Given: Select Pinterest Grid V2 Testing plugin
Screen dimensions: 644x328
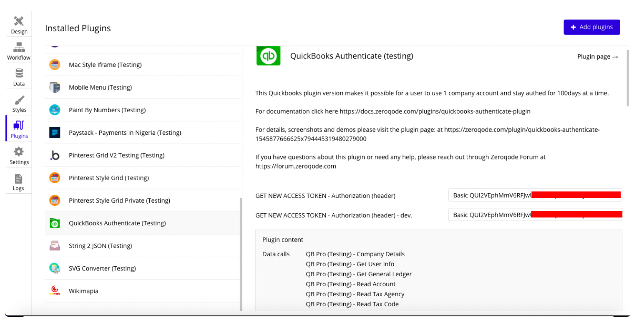Looking at the screenshot, I should coord(116,155).
